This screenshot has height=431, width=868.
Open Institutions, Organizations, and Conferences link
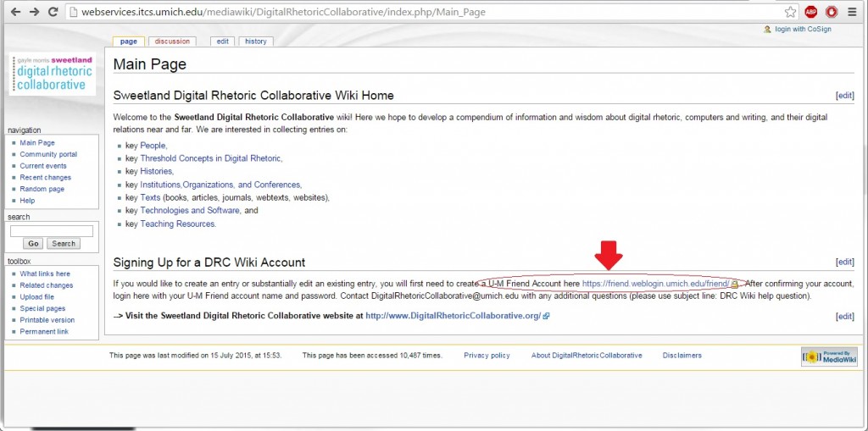tap(220, 185)
